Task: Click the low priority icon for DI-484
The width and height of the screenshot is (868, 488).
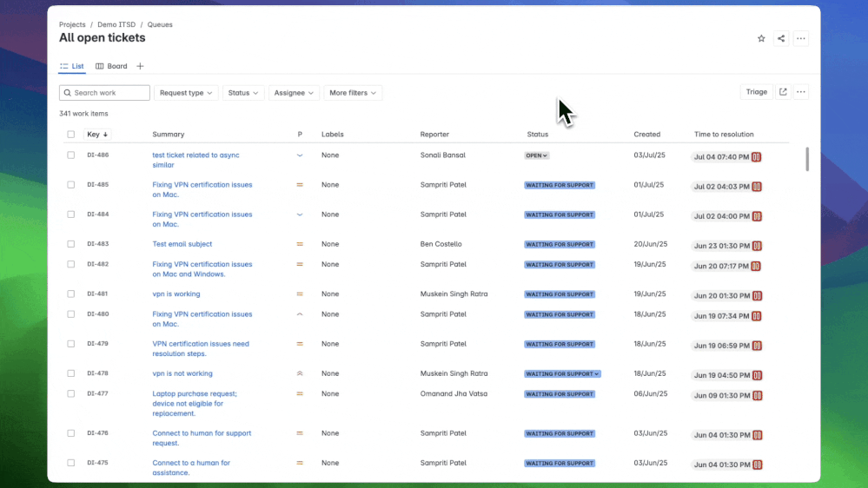Action: (300, 214)
